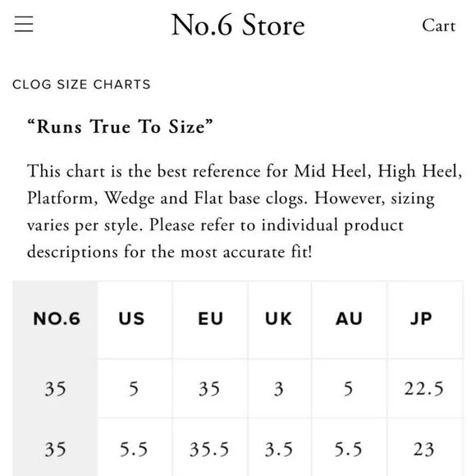The image size is (476, 476).
Task: Click the EU column header
Action: (210, 318)
